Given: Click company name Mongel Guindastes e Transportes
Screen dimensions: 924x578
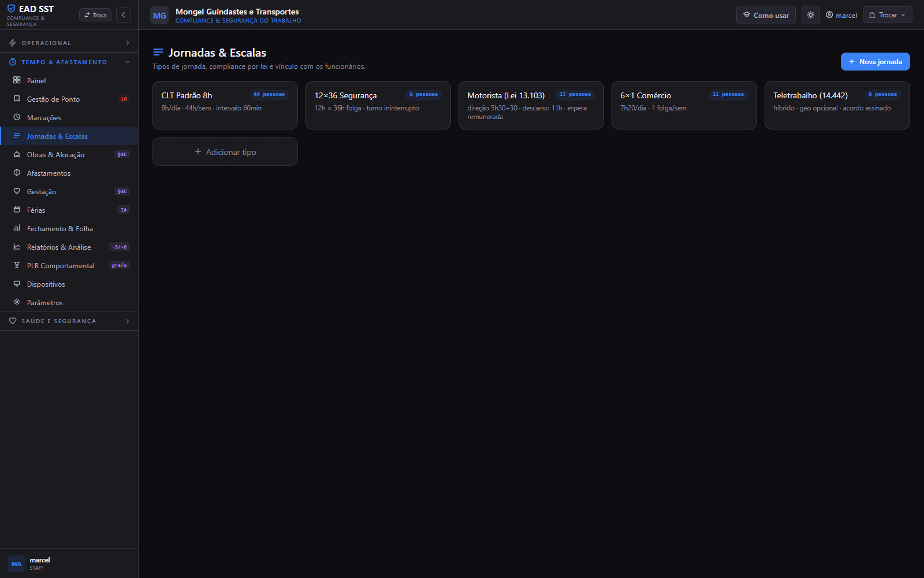Looking at the screenshot, I should [237, 12].
